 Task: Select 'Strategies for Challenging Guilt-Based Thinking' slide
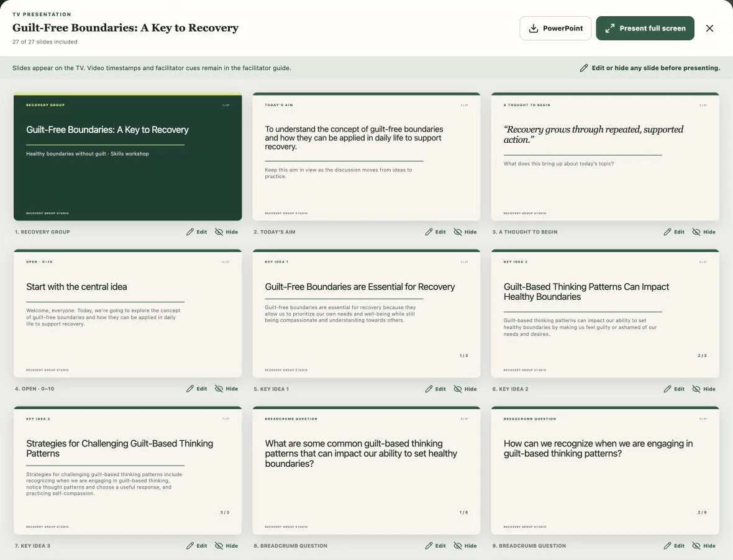pyautogui.click(x=127, y=471)
